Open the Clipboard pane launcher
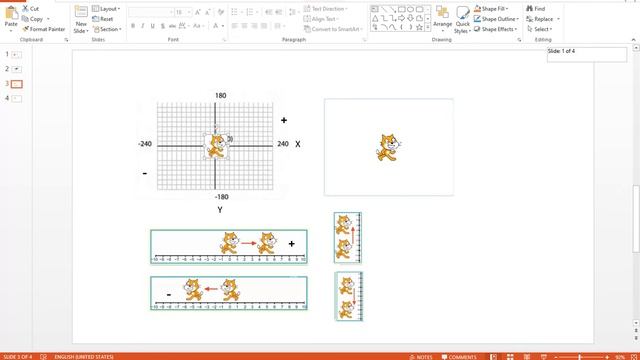Viewport: 640px width, 360px height. [x=66, y=40]
